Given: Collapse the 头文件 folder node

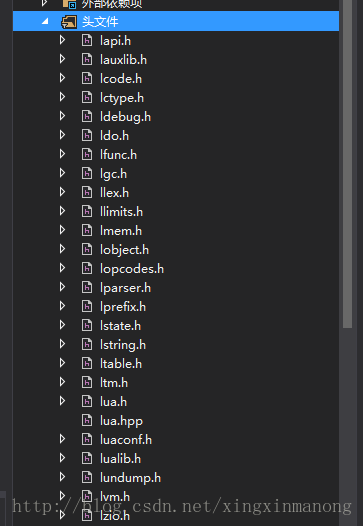Looking at the screenshot, I should (x=45, y=21).
